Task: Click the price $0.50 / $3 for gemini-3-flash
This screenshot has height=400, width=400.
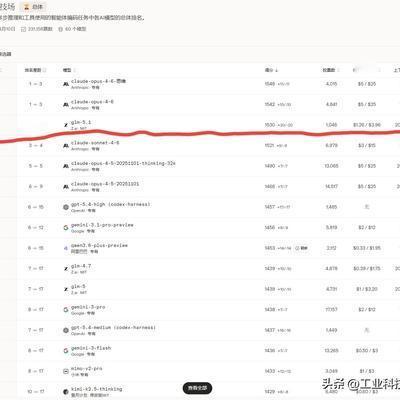Action: 367,351
